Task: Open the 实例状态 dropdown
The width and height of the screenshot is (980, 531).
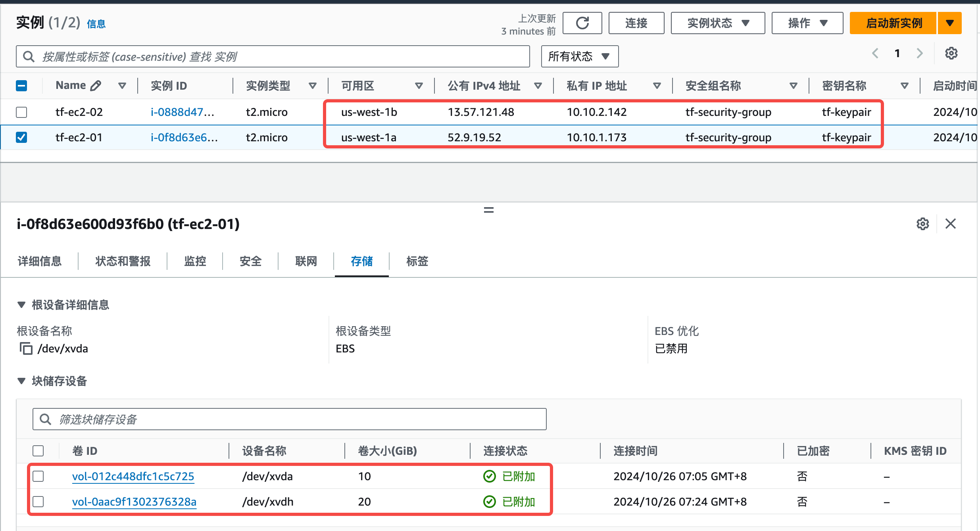Action: [x=718, y=23]
